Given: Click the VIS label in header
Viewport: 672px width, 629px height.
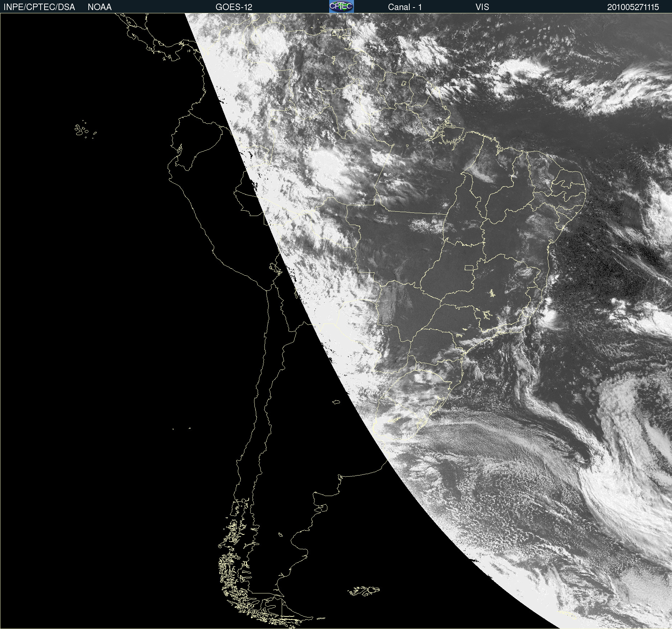Looking at the screenshot, I should 482,7.
